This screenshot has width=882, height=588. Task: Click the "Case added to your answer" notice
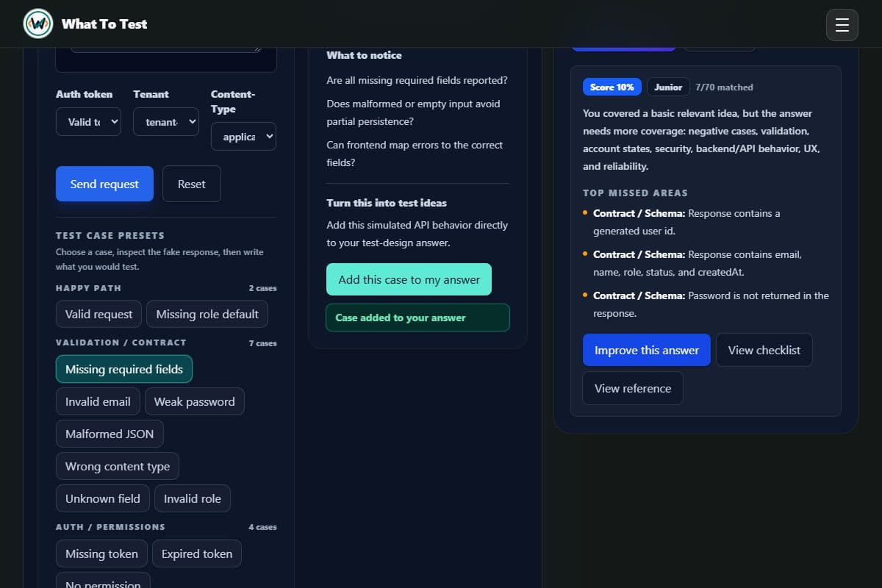coord(417,318)
